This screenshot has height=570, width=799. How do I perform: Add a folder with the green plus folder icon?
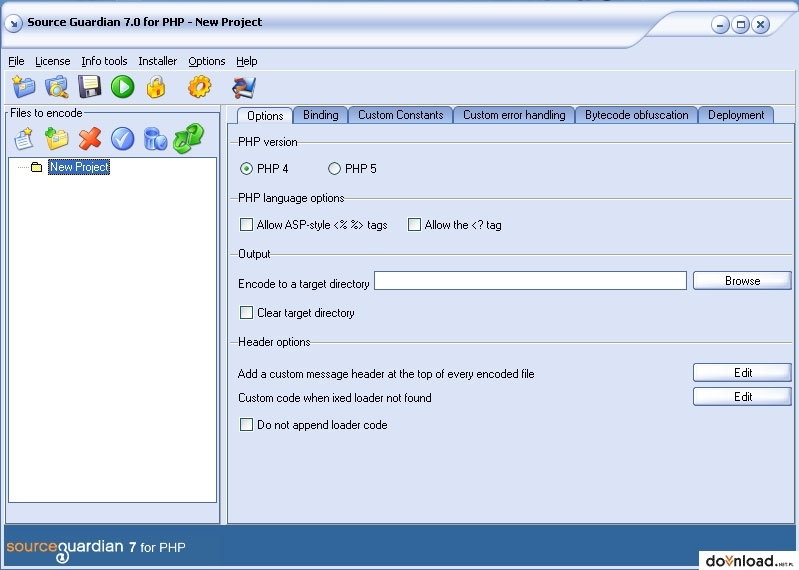click(57, 139)
